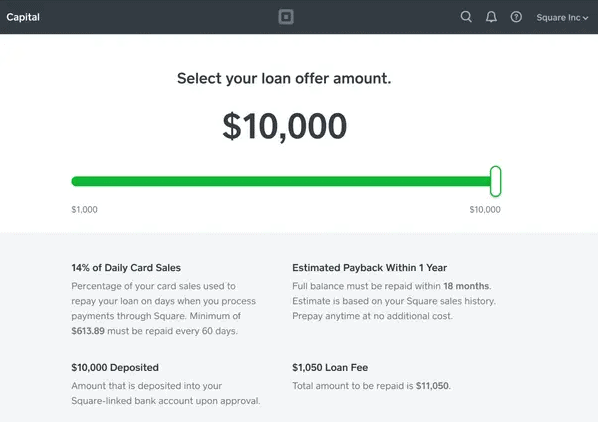Viewport: 598px width, 422px height.
Task: Click the chevron next to Square Inc
Action: (585, 18)
